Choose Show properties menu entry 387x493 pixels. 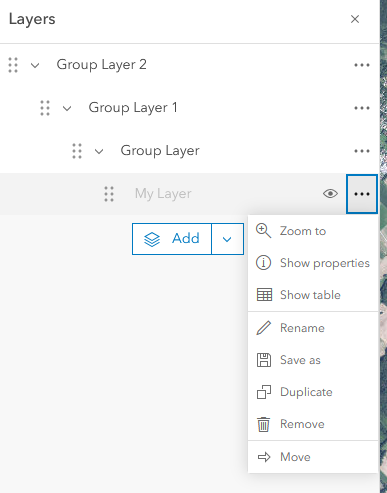[x=313, y=263]
